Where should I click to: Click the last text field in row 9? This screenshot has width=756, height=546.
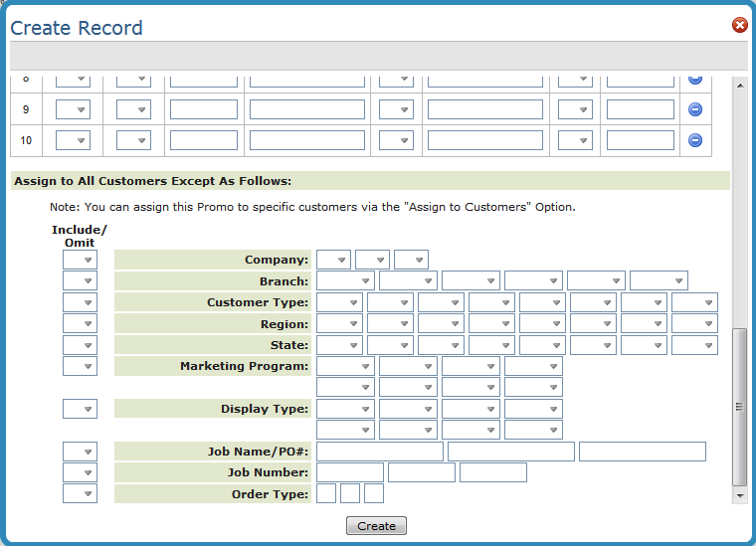click(x=640, y=109)
